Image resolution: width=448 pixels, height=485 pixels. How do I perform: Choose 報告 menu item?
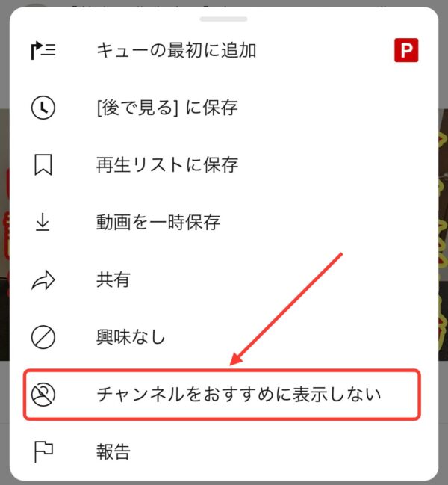223,452
